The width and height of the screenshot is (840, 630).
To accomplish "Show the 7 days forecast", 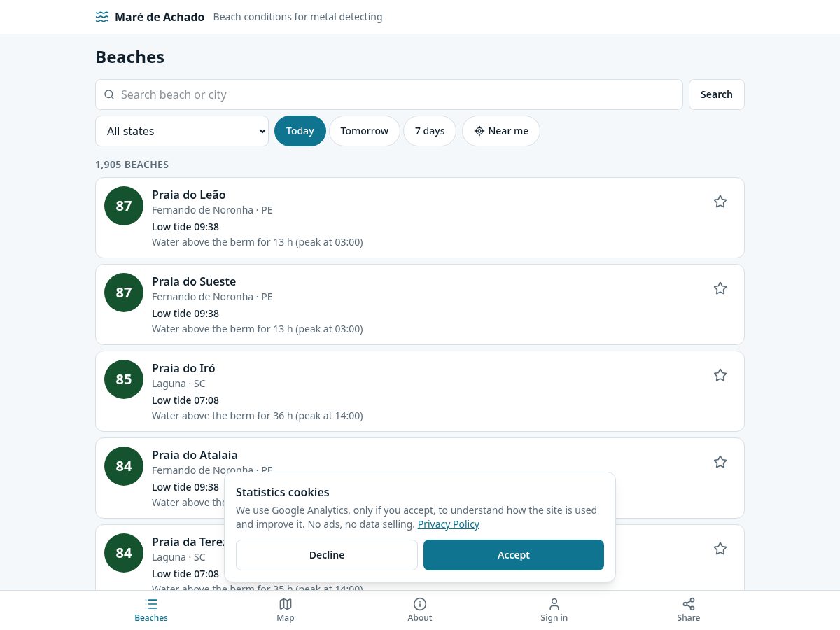I will pos(430,131).
